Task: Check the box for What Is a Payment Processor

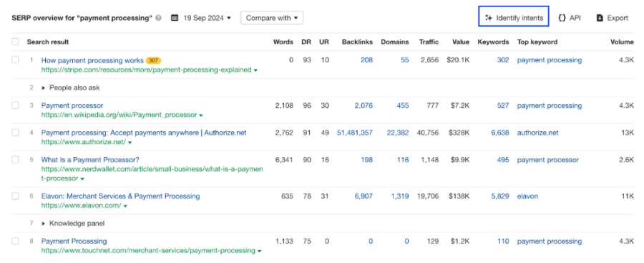Action: click(x=15, y=160)
